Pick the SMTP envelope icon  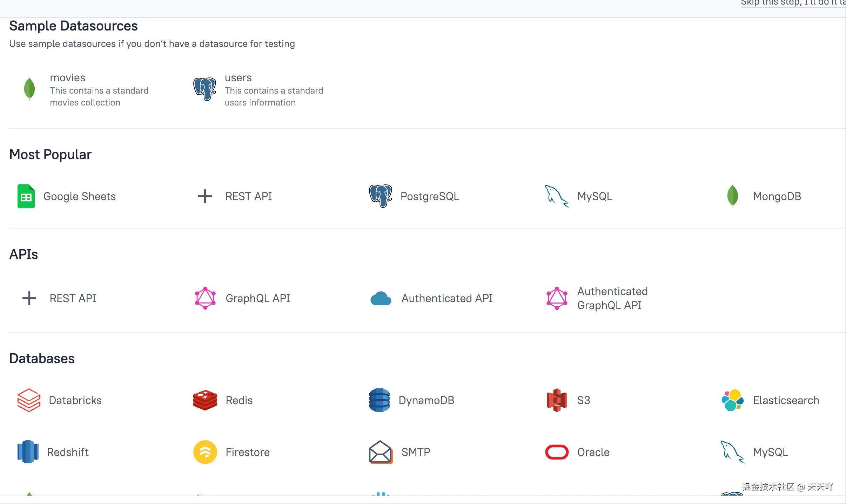pos(381,452)
